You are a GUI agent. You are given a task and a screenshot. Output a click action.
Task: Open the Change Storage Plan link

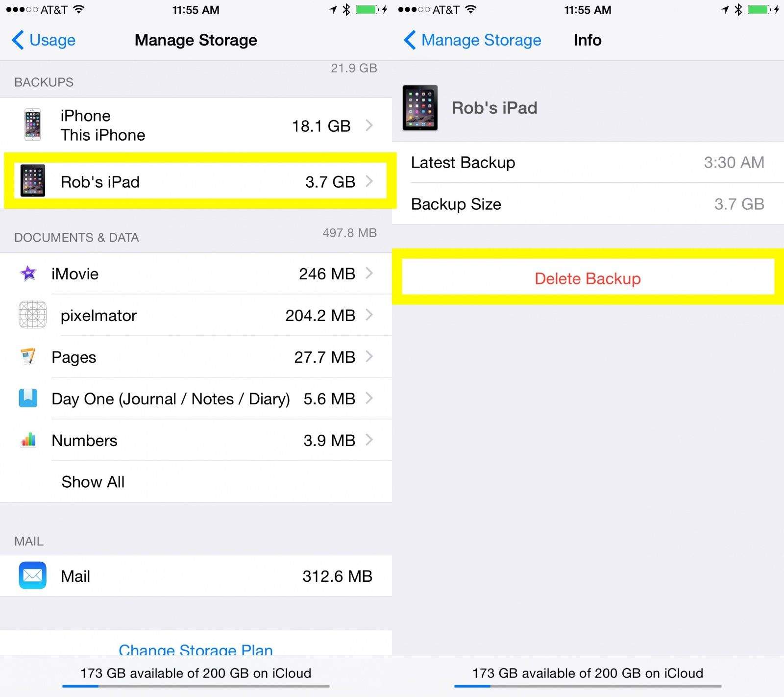pyautogui.click(x=196, y=649)
